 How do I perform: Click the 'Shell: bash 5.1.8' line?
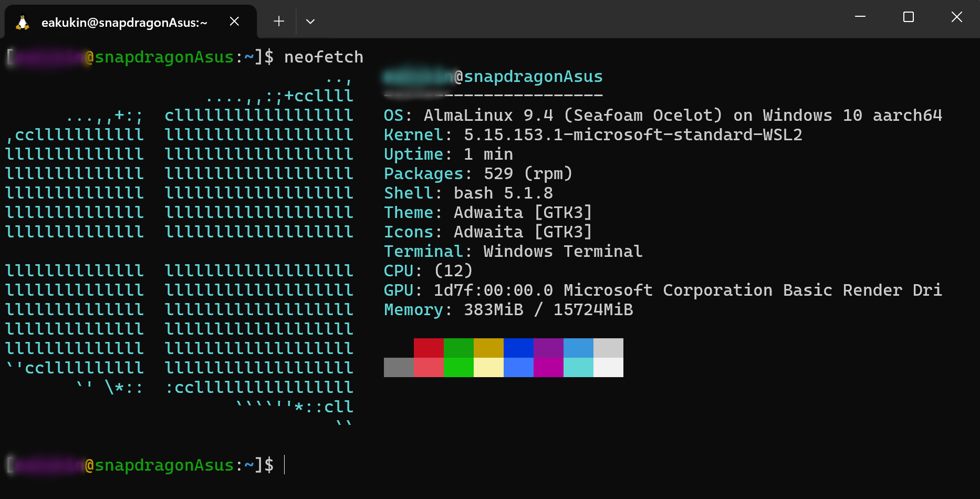[x=468, y=193]
